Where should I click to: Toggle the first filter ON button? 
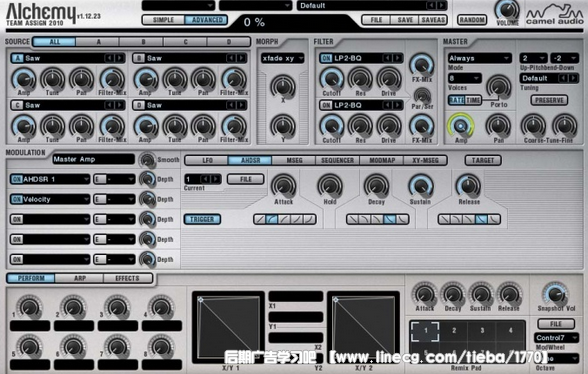point(326,58)
